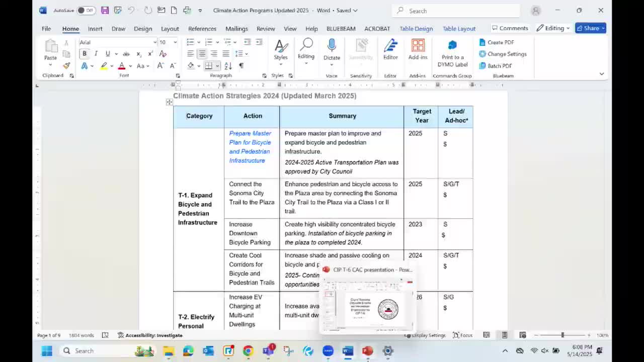
Task: Toggle Italic formatting
Action: click(96, 54)
